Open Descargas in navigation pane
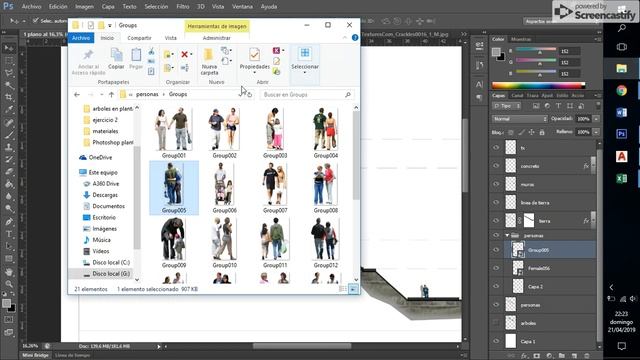 pyautogui.click(x=105, y=195)
